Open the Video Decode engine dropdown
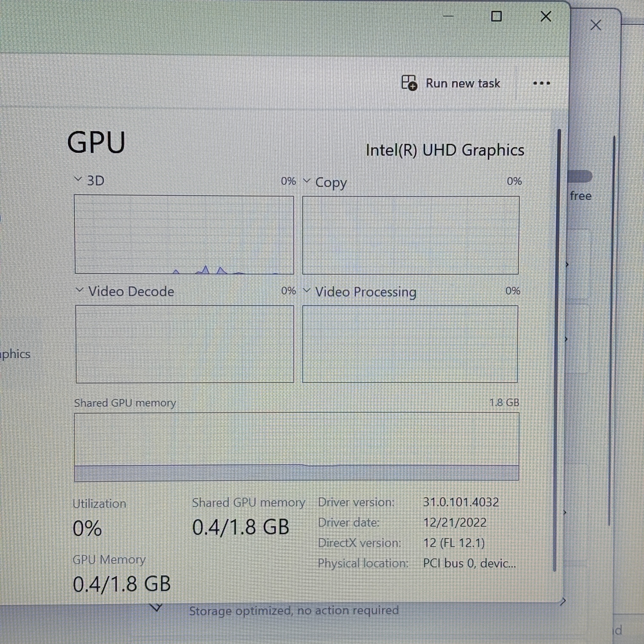The image size is (644, 644). (x=79, y=290)
